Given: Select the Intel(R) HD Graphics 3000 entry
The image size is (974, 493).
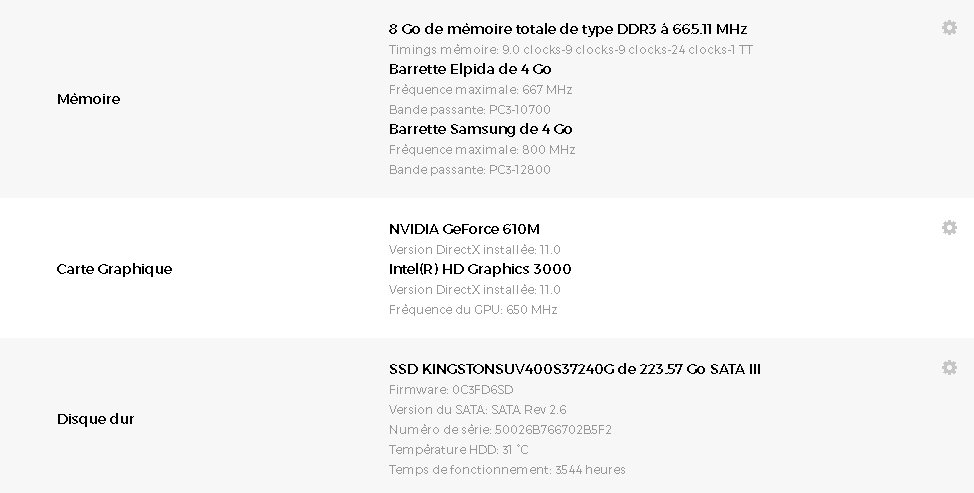Looking at the screenshot, I should (x=480, y=269).
